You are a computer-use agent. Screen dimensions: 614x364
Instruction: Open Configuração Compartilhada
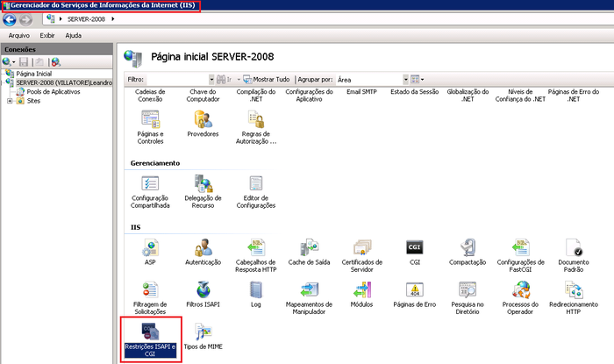(150, 192)
